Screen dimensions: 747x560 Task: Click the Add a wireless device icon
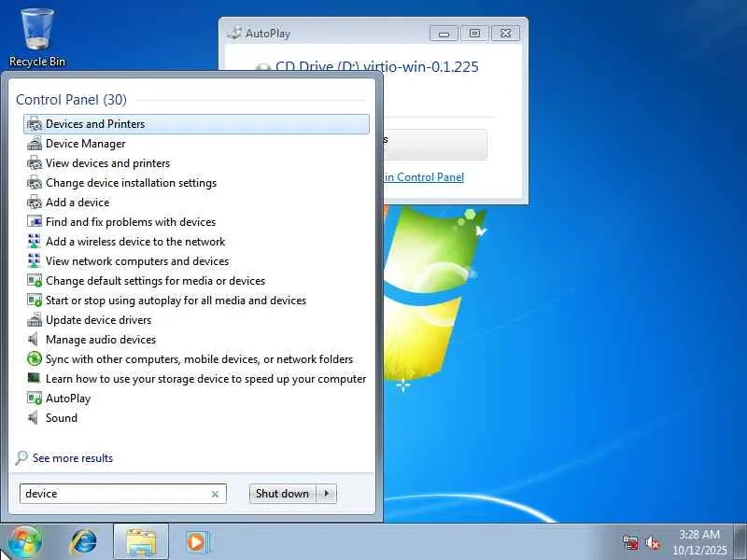35,242
